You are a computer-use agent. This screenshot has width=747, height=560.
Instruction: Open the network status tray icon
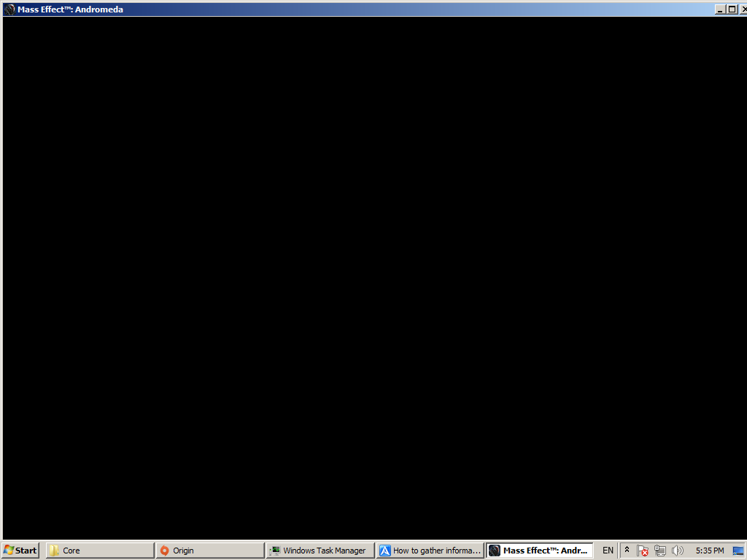tap(659, 551)
